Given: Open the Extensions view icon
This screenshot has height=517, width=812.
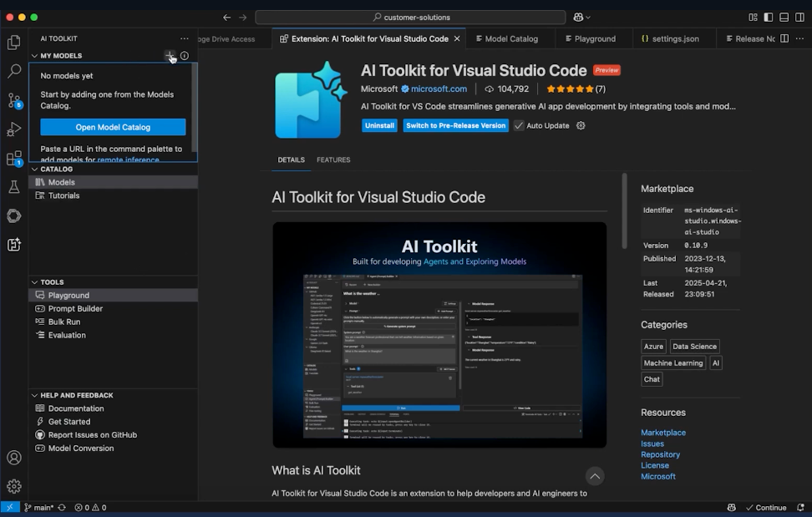Looking at the screenshot, I should [13, 159].
